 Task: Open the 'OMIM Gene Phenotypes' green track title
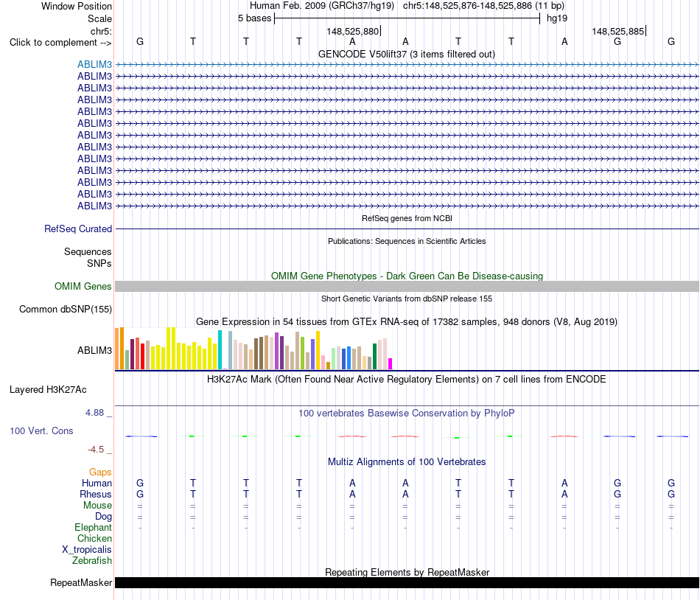click(x=407, y=276)
